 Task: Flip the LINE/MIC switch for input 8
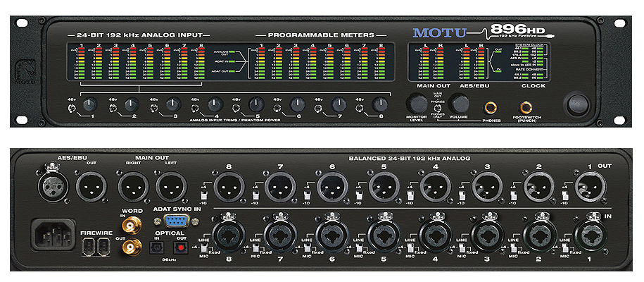(x=203, y=247)
